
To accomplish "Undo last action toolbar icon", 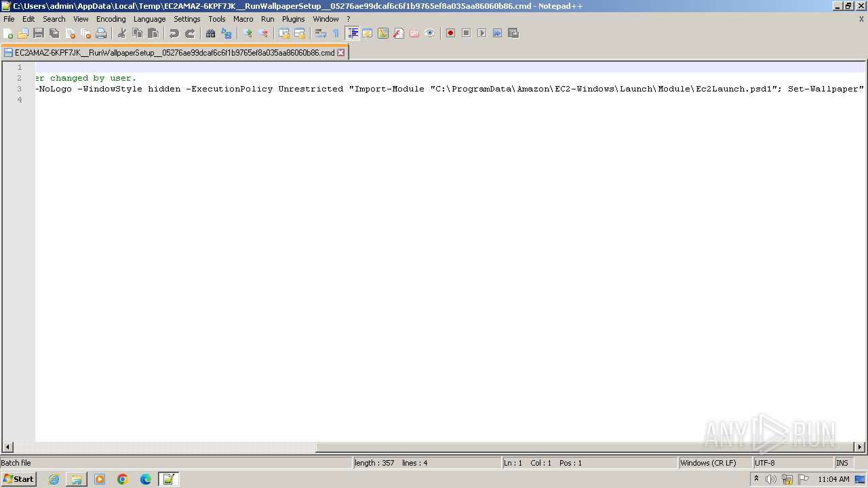I will pos(174,33).
